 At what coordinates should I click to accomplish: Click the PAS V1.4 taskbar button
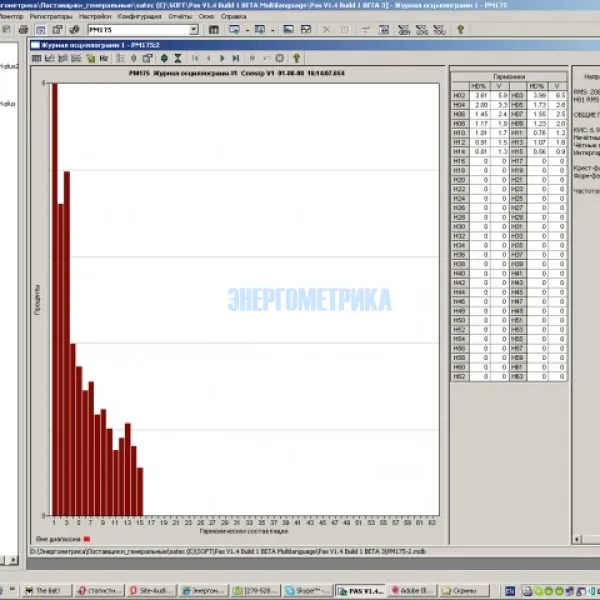point(359,591)
